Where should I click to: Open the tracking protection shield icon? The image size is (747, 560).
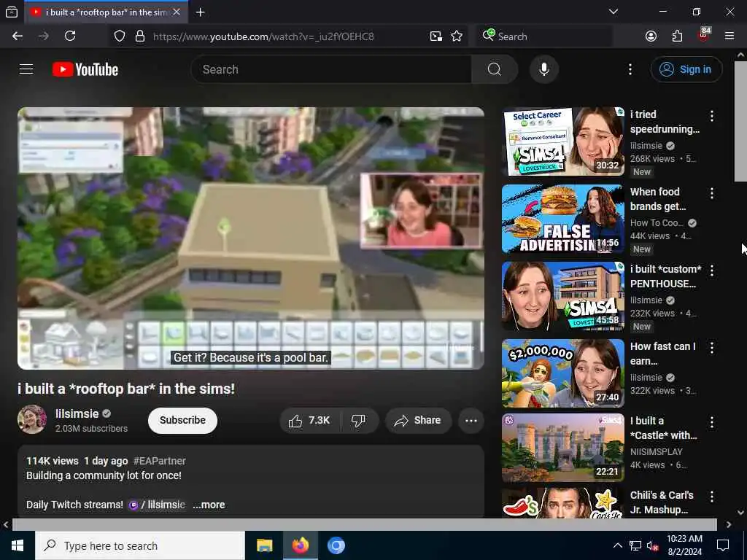click(x=120, y=36)
